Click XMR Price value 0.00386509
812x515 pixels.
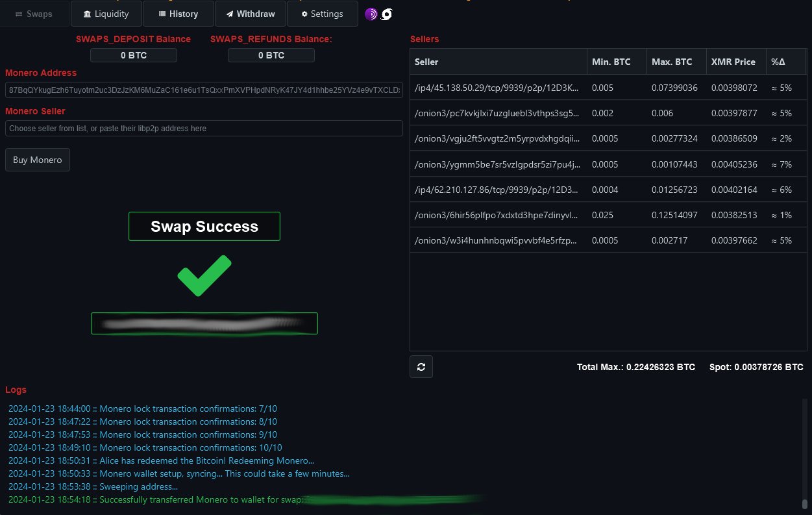[734, 138]
